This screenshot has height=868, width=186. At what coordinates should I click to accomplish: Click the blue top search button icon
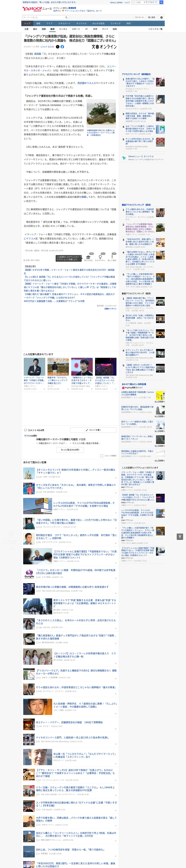click(161, 2)
